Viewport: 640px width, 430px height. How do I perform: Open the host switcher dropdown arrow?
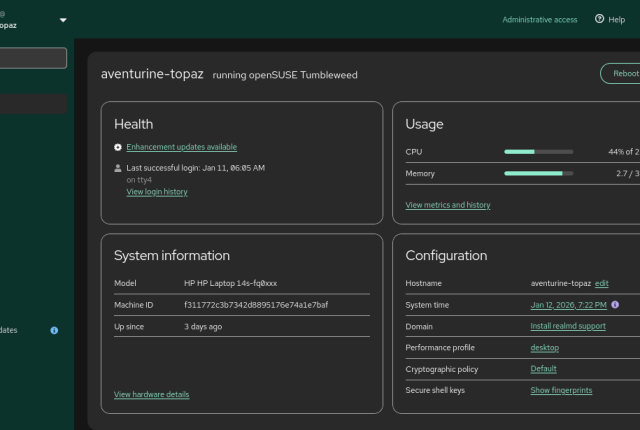(63, 20)
